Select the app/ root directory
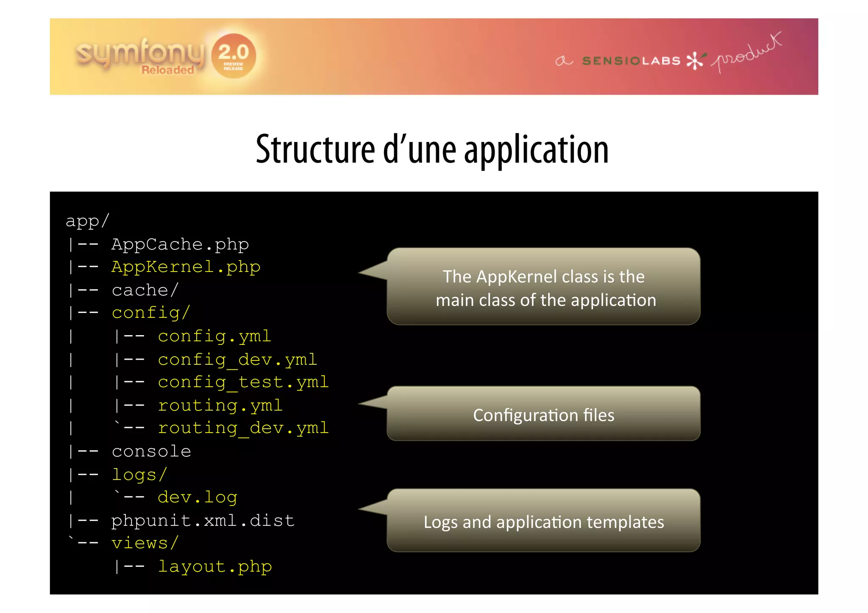Screen dimensions: 868x613 click(88, 221)
